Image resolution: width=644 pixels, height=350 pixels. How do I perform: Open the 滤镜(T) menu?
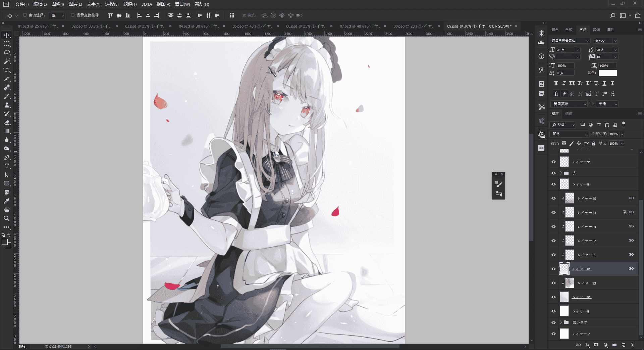click(130, 4)
